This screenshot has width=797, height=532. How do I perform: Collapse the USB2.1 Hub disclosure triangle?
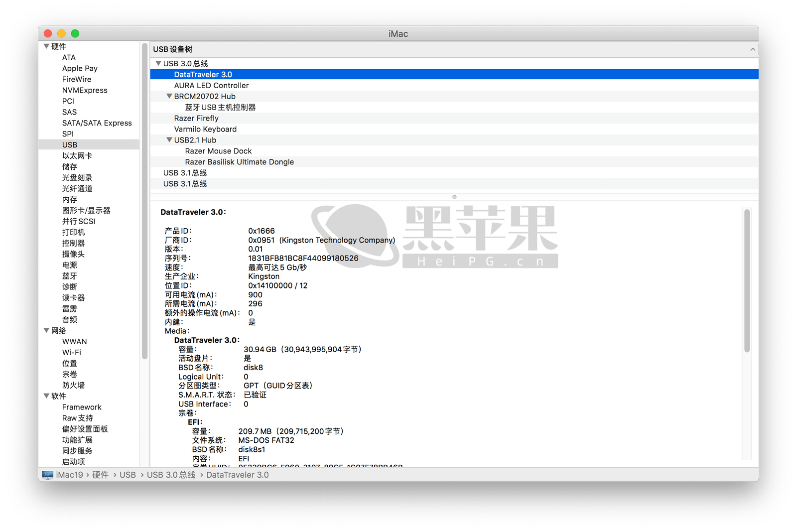click(x=169, y=140)
